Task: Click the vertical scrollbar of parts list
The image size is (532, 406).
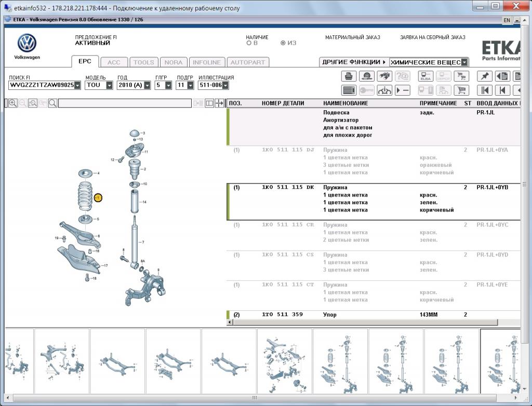Action: point(525,185)
